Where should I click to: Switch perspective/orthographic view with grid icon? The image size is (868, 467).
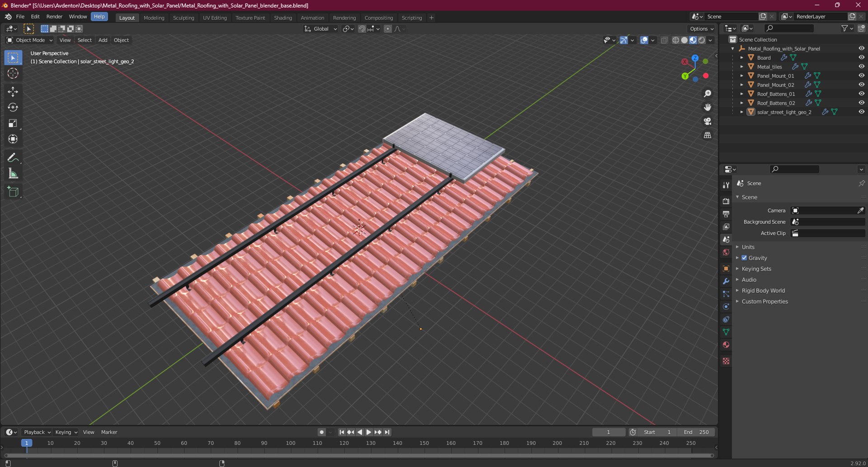708,135
